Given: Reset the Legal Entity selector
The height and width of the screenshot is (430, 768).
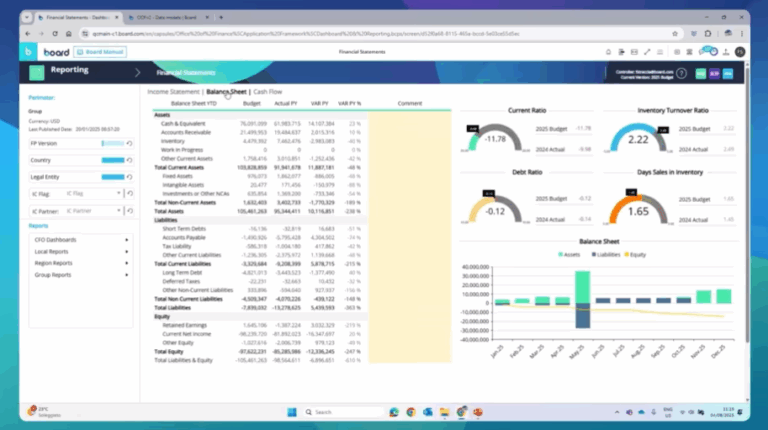Looking at the screenshot, I should (x=130, y=177).
